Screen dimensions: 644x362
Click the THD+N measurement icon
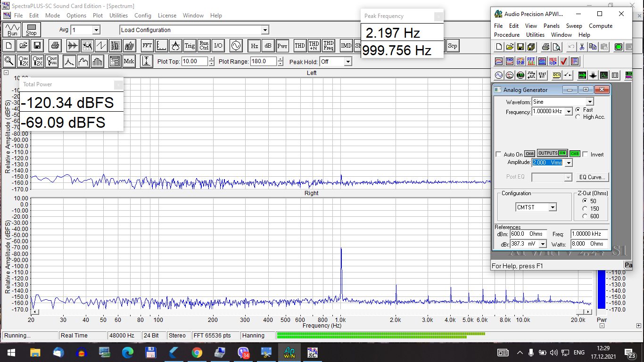[314, 46]
